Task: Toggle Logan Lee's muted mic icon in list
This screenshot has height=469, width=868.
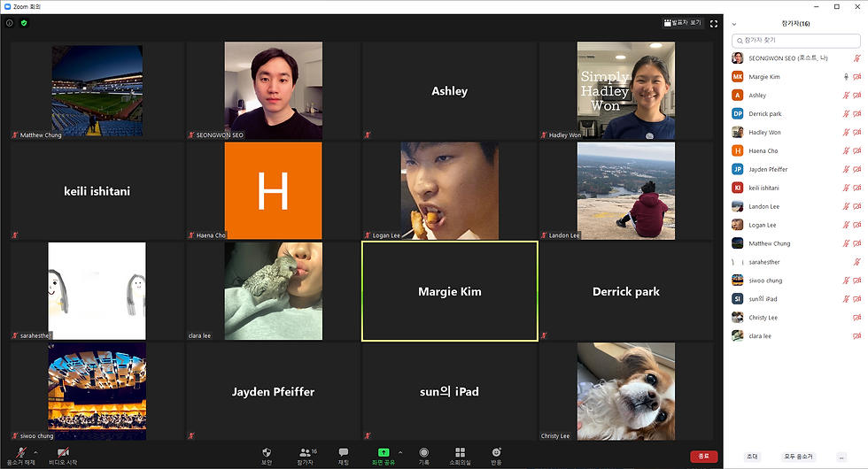Action: [x=846, y=225]
